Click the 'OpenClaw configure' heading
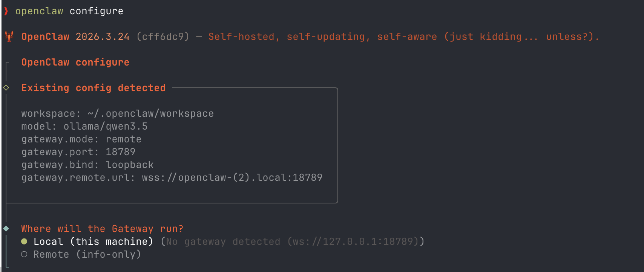Image resolution: width=644 pixels, height=272 pixels. (75, 62)
